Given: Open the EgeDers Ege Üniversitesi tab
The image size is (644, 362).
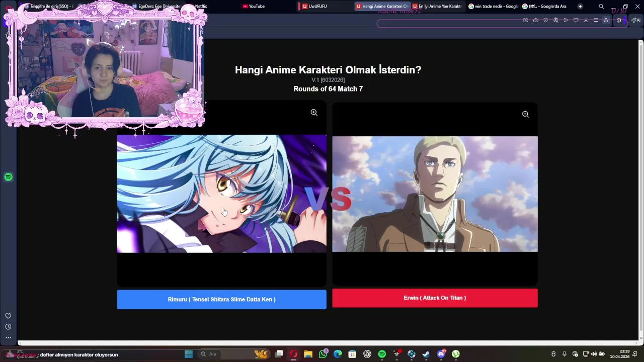Looking at the screenshot, I should pos(156,7).
